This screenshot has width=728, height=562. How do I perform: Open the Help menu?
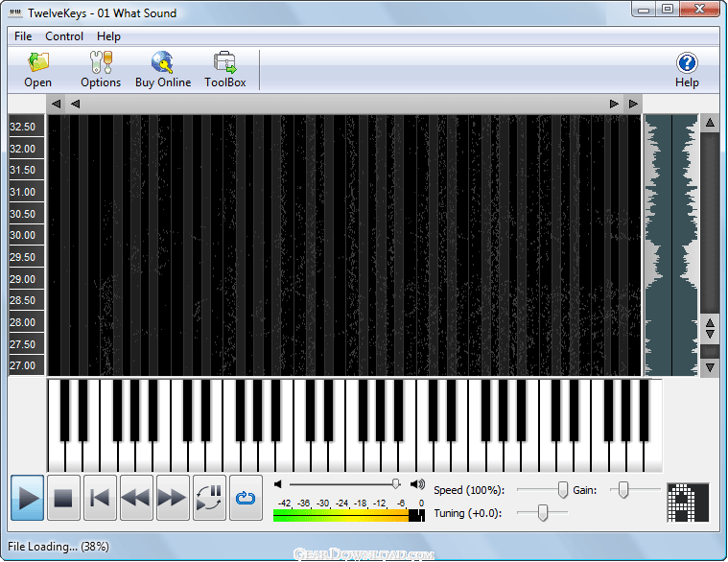click(108, 36)
